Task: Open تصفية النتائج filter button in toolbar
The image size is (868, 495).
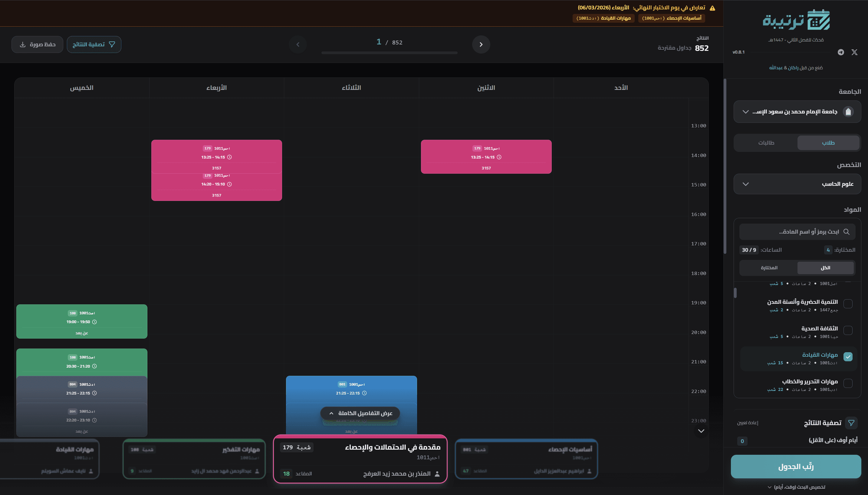Action: tap(94, 44)
